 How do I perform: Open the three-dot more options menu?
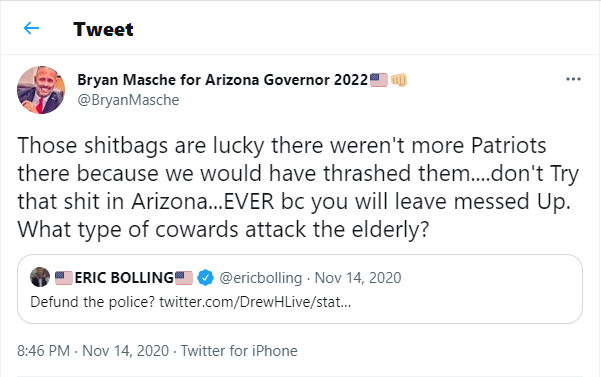click(x=573, y=79)
